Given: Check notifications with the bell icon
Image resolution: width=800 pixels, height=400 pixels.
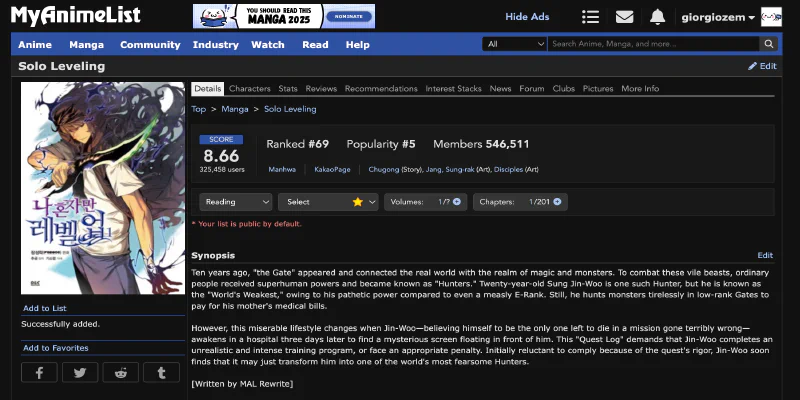Looking at the screenshot, I should 657,17.
